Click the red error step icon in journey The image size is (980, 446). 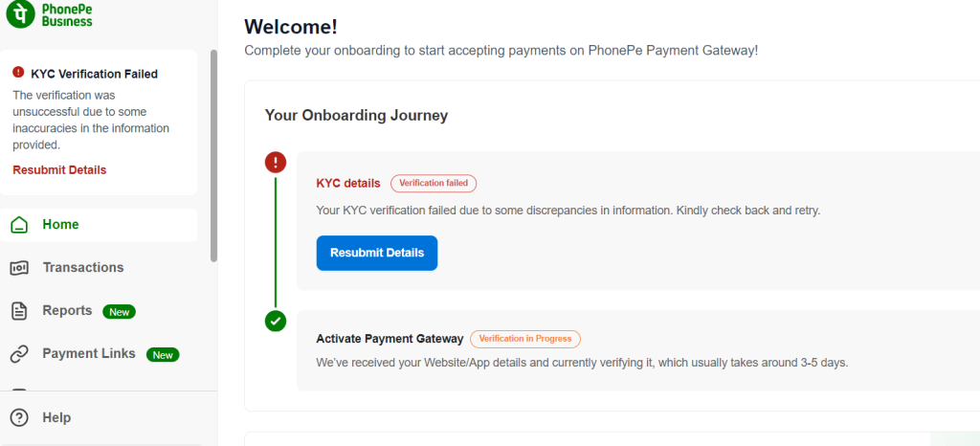coord(276,162)
